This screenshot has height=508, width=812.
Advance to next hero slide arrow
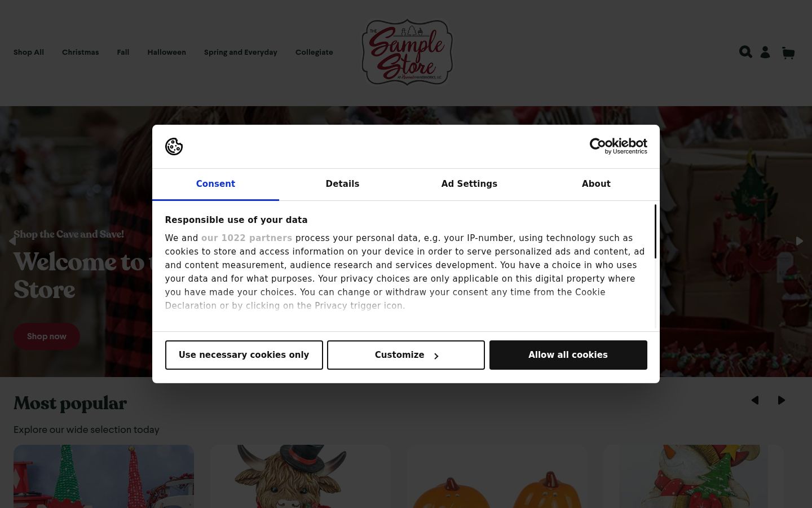(799, 241)
